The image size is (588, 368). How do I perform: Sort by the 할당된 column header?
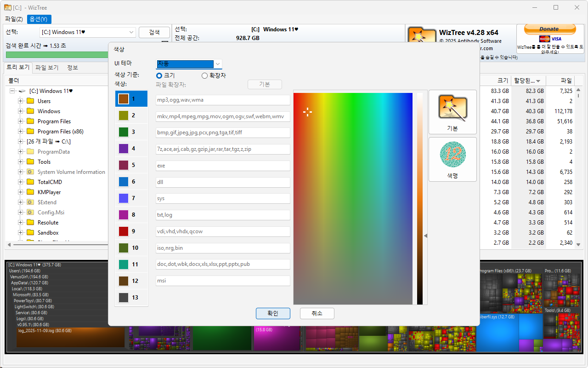point(527,80)
